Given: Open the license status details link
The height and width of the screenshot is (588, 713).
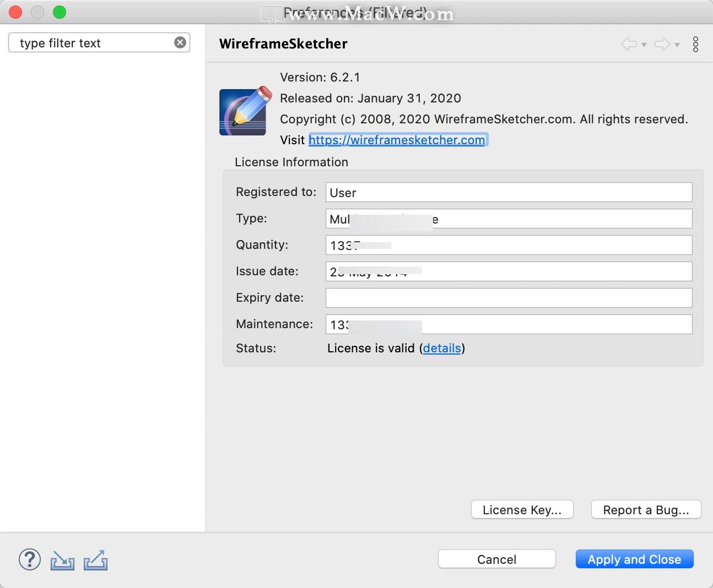Looking at the screenshot, I should pos(441,348).
